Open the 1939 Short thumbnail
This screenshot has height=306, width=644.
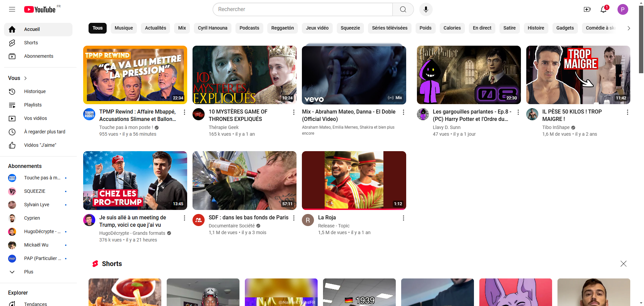pyautogui.click(x=359, y=292)
